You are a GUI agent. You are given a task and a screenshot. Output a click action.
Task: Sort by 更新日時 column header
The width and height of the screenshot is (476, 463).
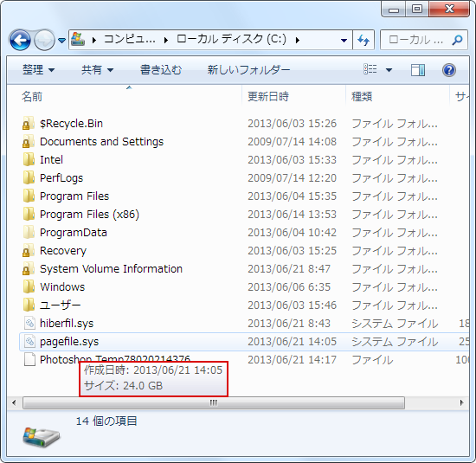[293, 97]
